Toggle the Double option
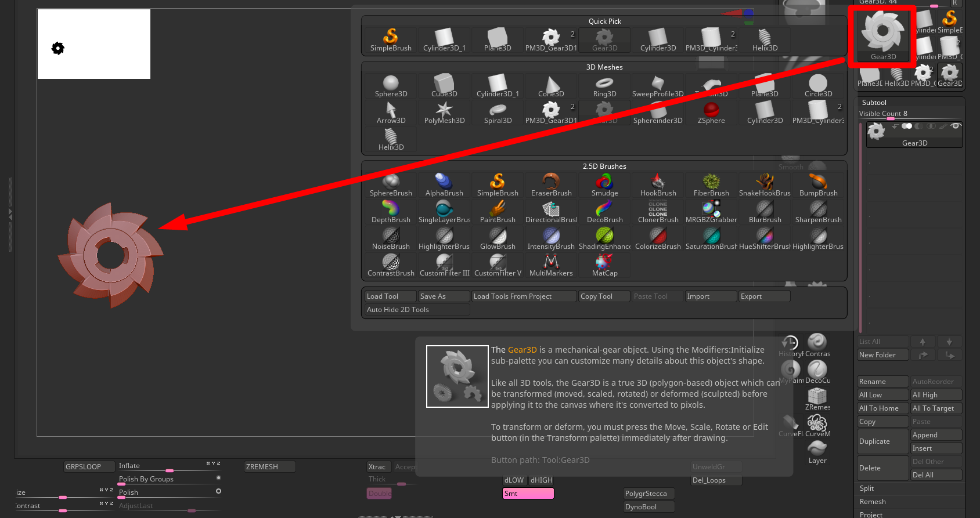 (x=379, y=494)
